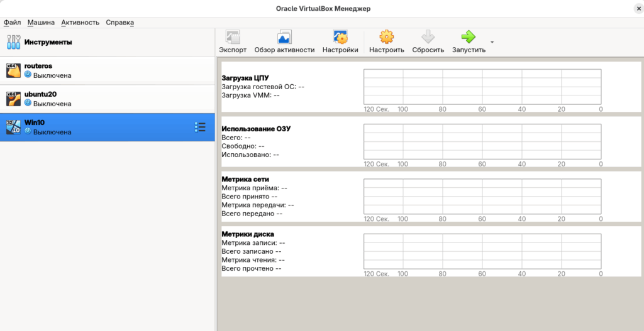Image resolution: width=644 pixels, height=331 pixels.
Task: Click the disk metrics chart
Action: pos(482,251)
